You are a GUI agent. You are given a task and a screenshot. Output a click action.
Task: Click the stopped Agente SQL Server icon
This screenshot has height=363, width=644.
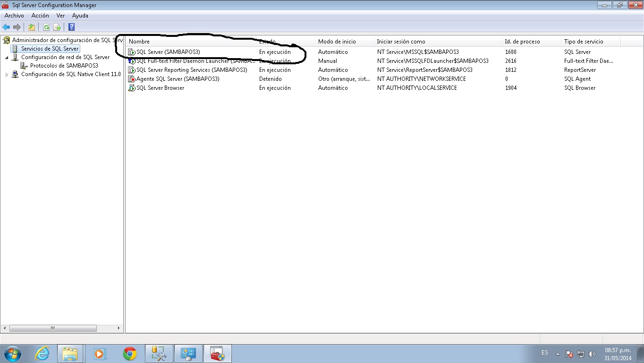132,79
